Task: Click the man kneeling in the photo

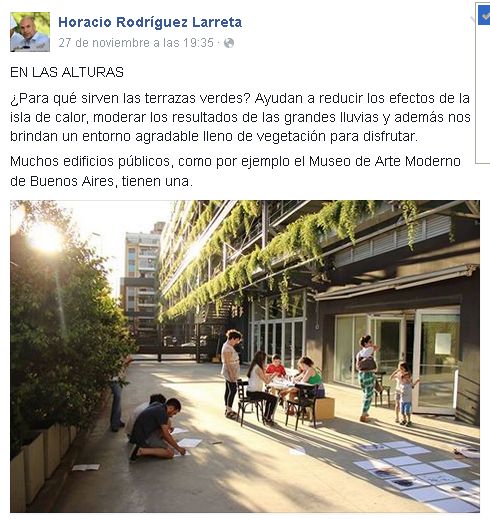Action: coord(157,428)
